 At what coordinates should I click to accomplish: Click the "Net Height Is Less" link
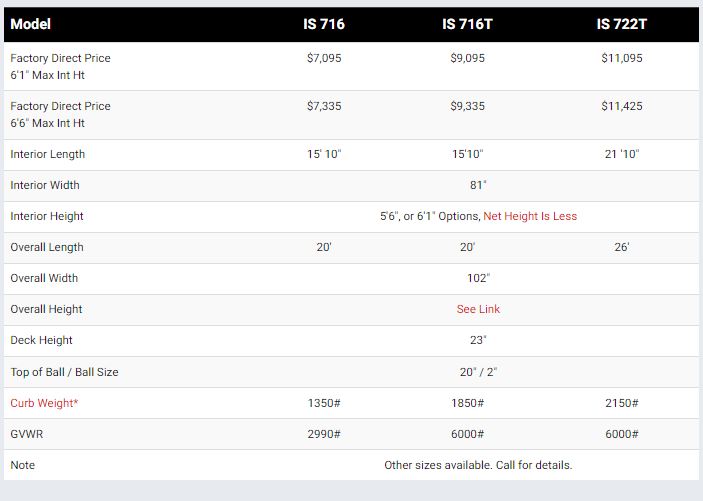pyautogui.click(x=530, y=216)
